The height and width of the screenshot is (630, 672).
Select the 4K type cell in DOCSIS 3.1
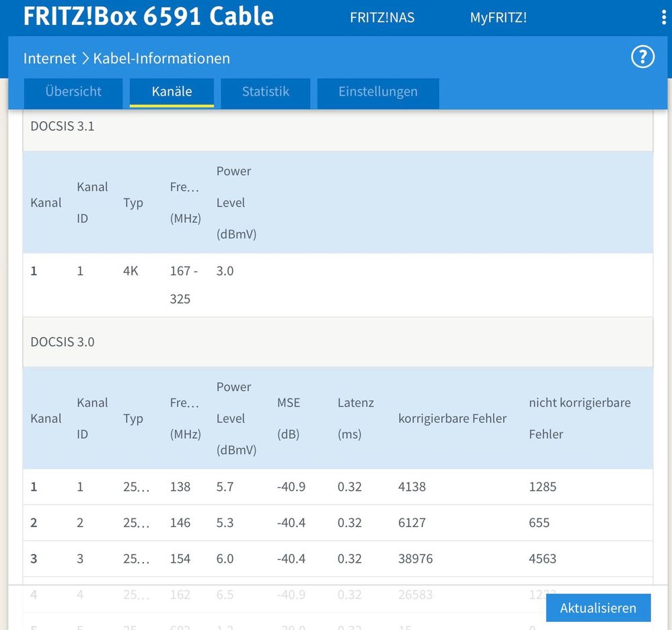(130, 271)
